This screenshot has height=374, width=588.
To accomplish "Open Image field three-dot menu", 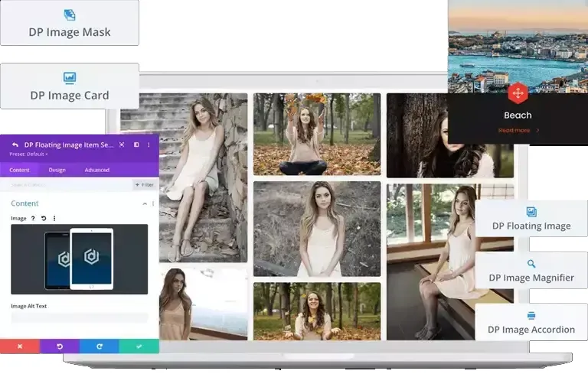I will coord(54,218).
